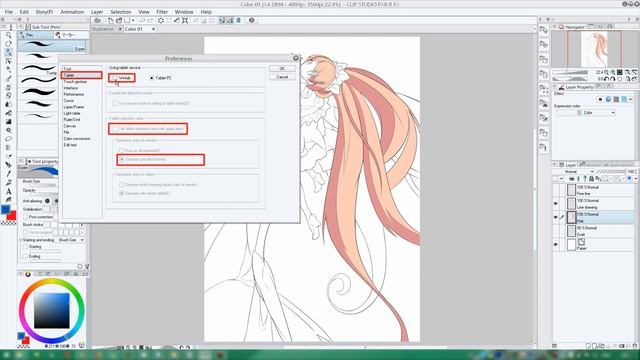Click the Redo arrow in command bar
This screenshot has height=360, width=640.
click(x=151, y=20)
